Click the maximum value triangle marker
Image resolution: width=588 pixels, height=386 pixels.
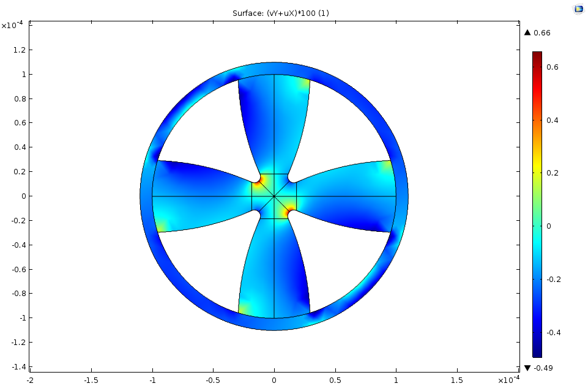[x=527, y=33]
